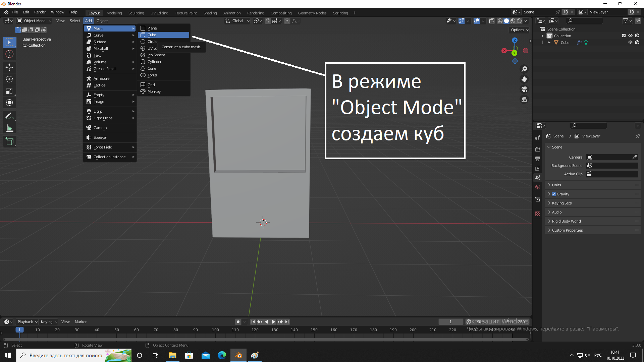Open the Tool properties tab
The image size is (644, 362).
[538, 137]
